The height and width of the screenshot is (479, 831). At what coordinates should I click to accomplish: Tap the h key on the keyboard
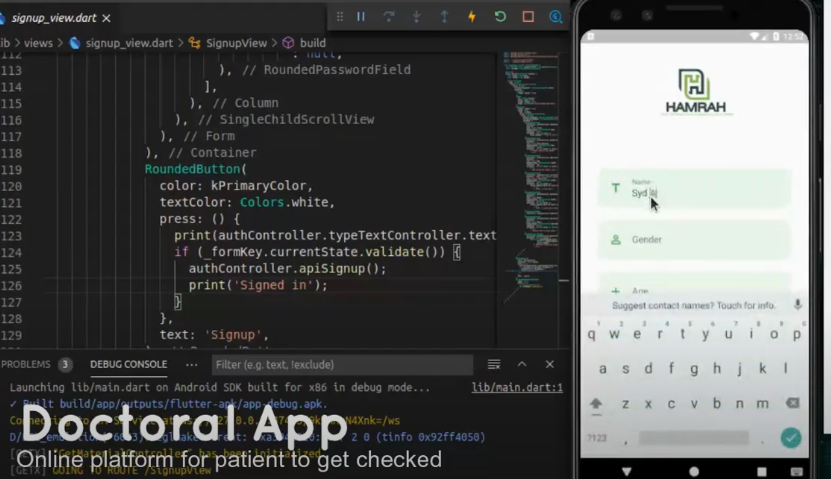click(x=717, y=368)
